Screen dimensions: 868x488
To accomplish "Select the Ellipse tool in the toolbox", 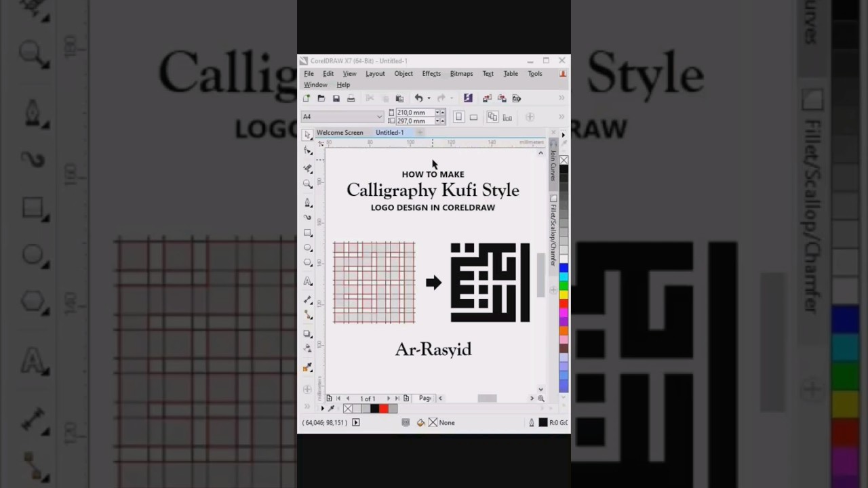I will [308, 248].
